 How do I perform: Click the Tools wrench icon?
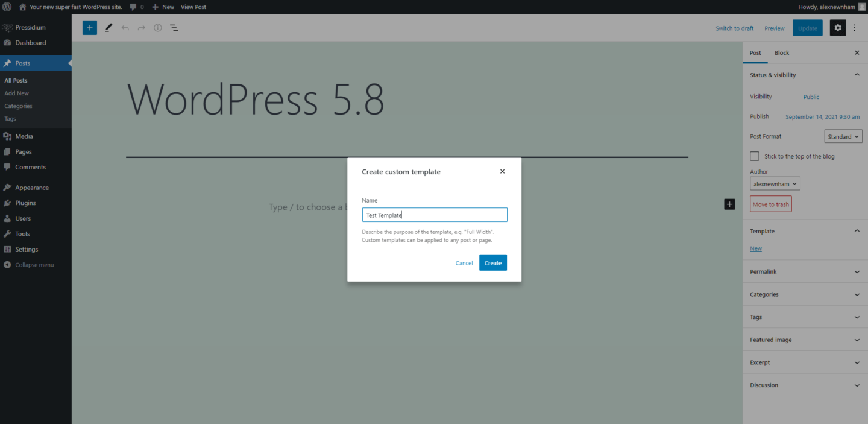7,234
